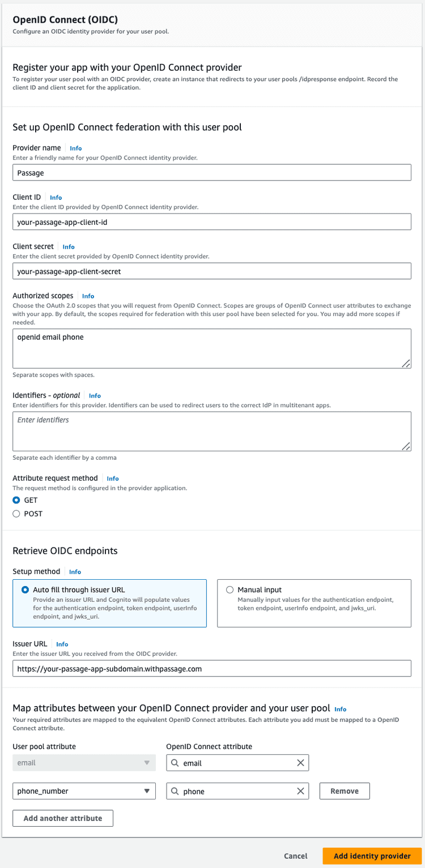Open the Info link next to Client secret

tap(68, 247)
